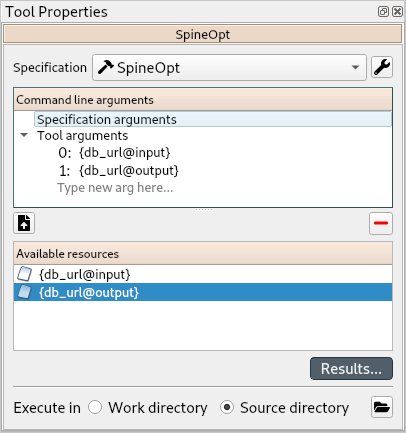Click the SpineOpt item name banner
This screenshot has height=433, width=406.
click(x=203, y=34)
